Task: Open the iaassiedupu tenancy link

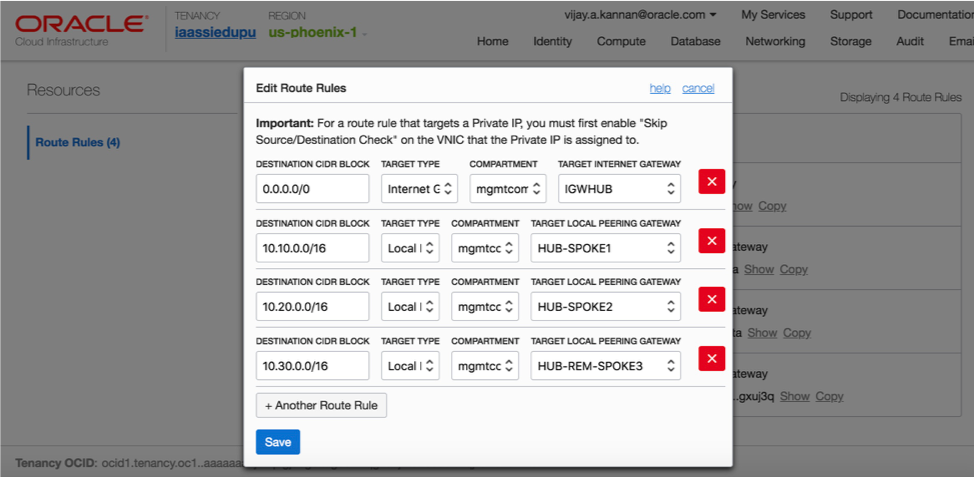Action: pyautogui.click(x=216, y=33)
